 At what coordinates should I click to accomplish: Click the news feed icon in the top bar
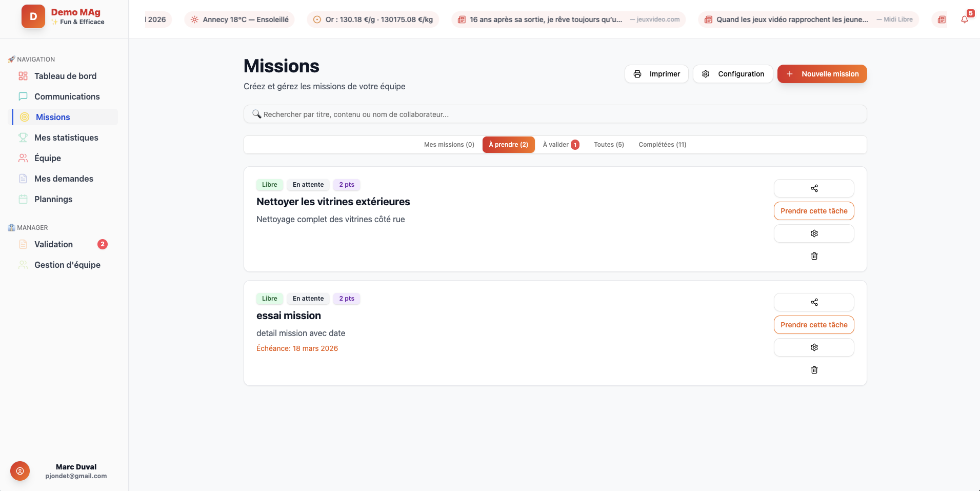tap(942, 19)
